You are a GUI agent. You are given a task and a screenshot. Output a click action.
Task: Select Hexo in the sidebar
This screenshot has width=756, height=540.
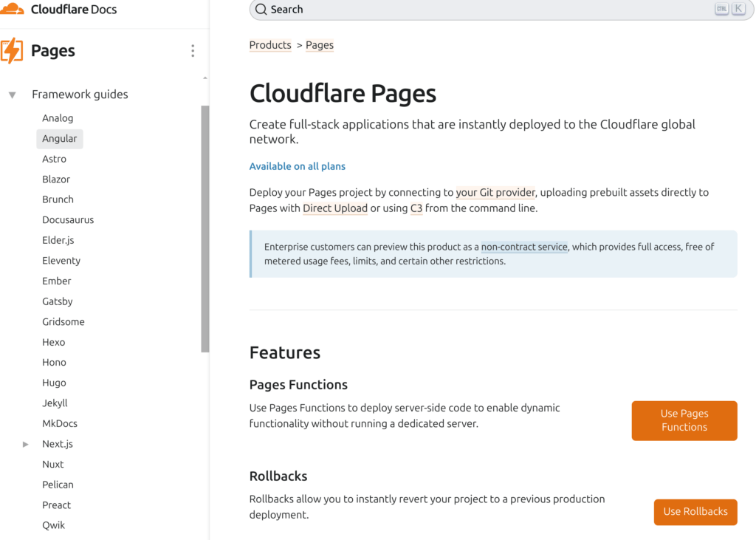click(53, 342)
